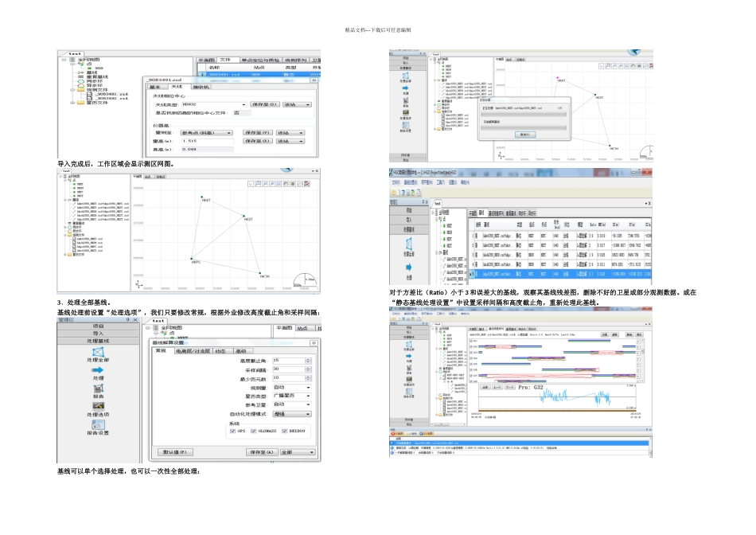Switch to the 电离层/对流层 tab
The height and width of the screenshot is (535, 756).
pyautogui.click(x=193, y=351)
